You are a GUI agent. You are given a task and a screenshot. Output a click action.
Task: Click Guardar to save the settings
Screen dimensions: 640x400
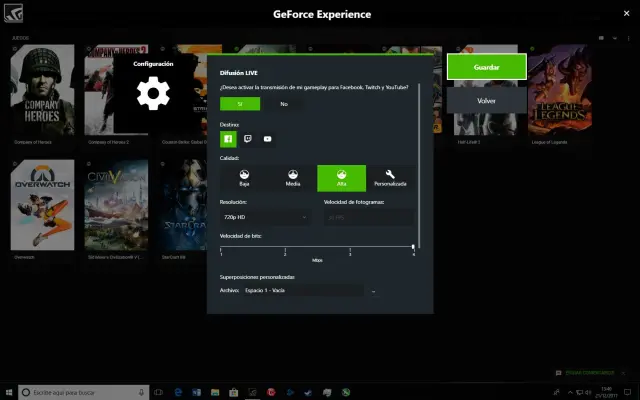point(487,67)
